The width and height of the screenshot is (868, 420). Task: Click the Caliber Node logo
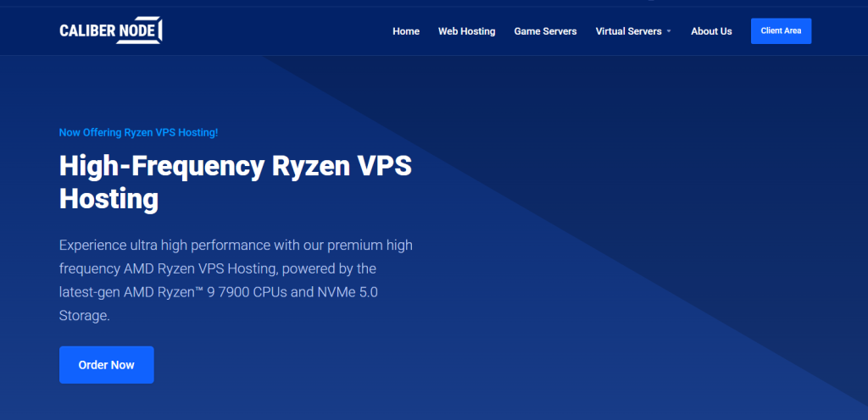111,30
